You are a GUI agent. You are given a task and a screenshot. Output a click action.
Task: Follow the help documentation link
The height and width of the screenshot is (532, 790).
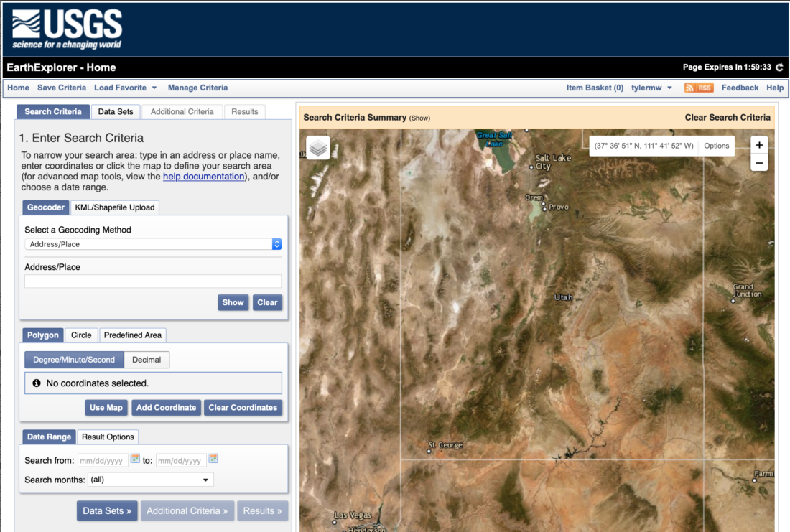click(x=203, y=177)
